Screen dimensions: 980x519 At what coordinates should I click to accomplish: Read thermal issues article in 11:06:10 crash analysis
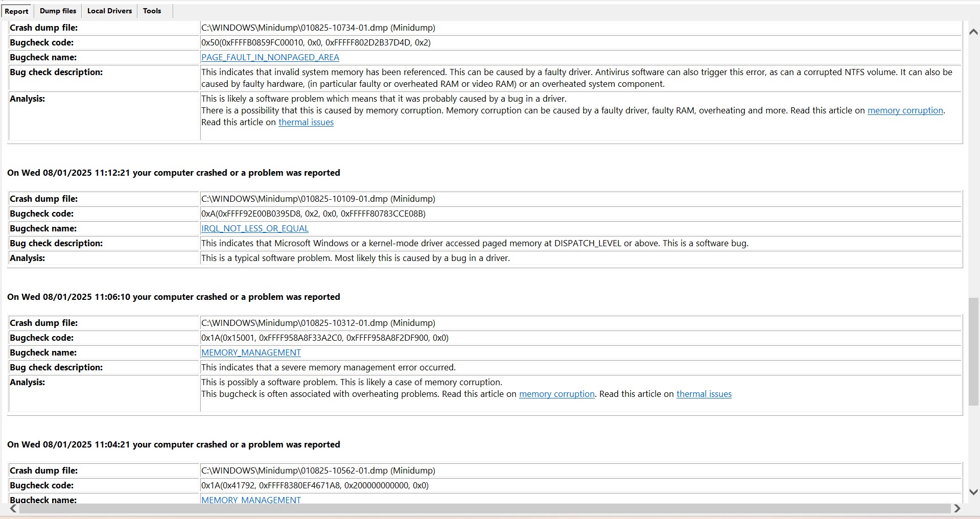pos(704,394)
